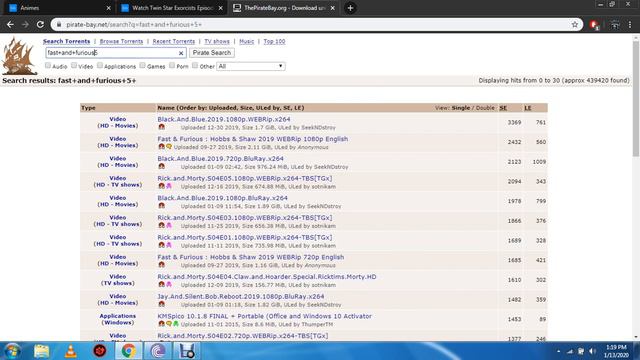Click magnet icon for Black.And.Blue.2019.1080p.WEBRip

[162, 127]
